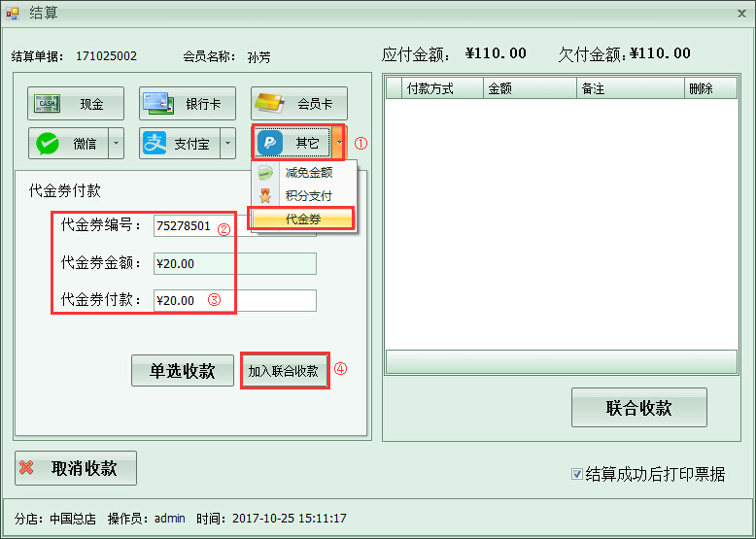Click the WeChat pay icon
The width and height of the screenshot is (756, 539).
pos(47,144)
